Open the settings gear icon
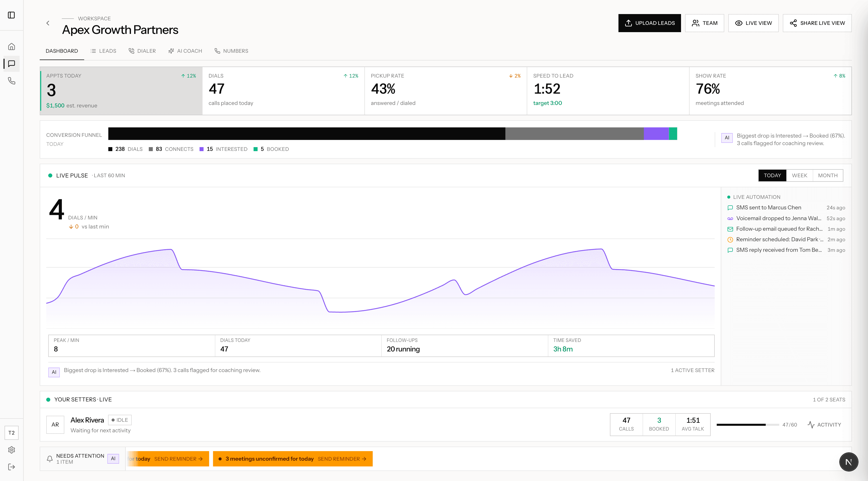 coord(12,450)
